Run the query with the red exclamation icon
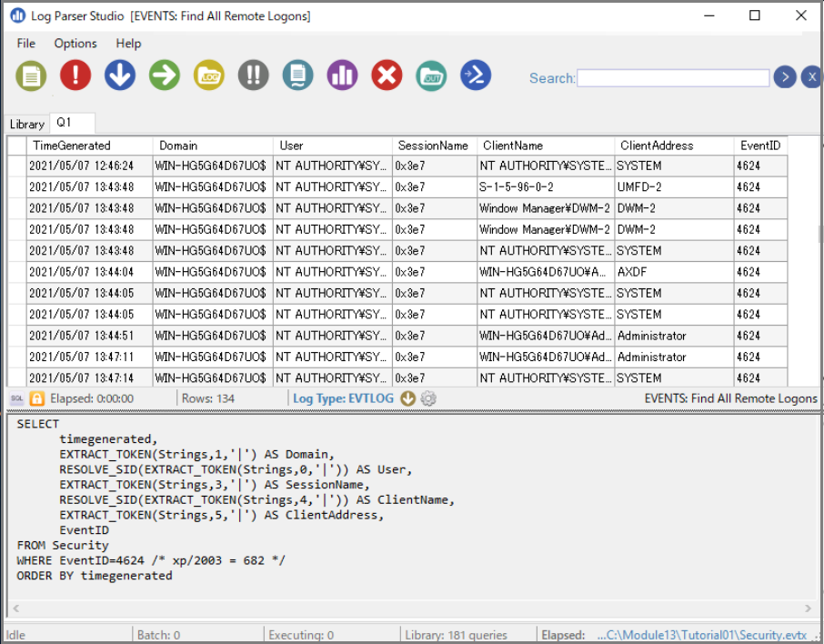 coord(75,75)
